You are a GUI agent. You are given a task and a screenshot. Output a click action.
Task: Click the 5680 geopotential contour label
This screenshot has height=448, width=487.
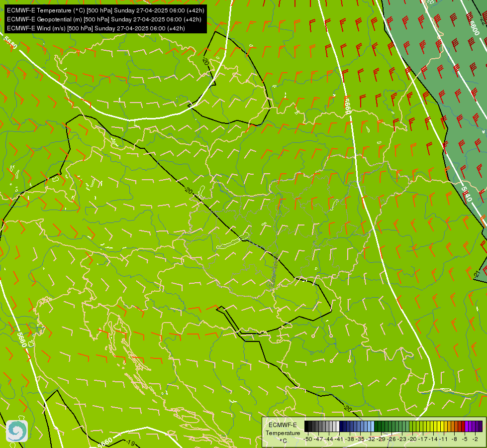10,43
